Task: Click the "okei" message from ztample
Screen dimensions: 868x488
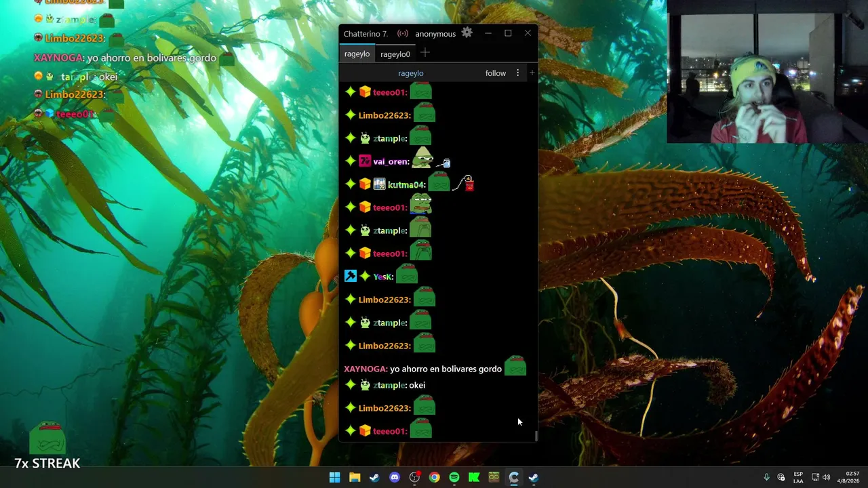Action: pos(417,385)
